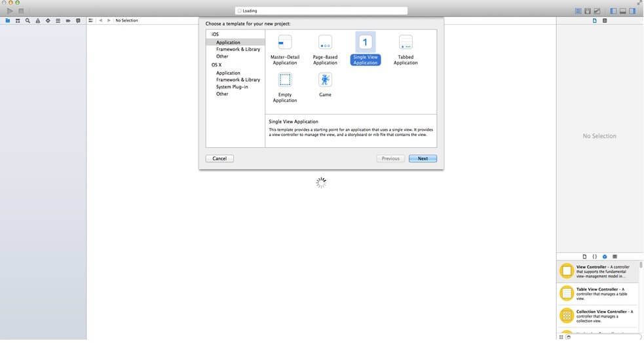This screenshot has height=343, width=644.
Task: Select the Page-Based Application template
Action: (325, 50)
